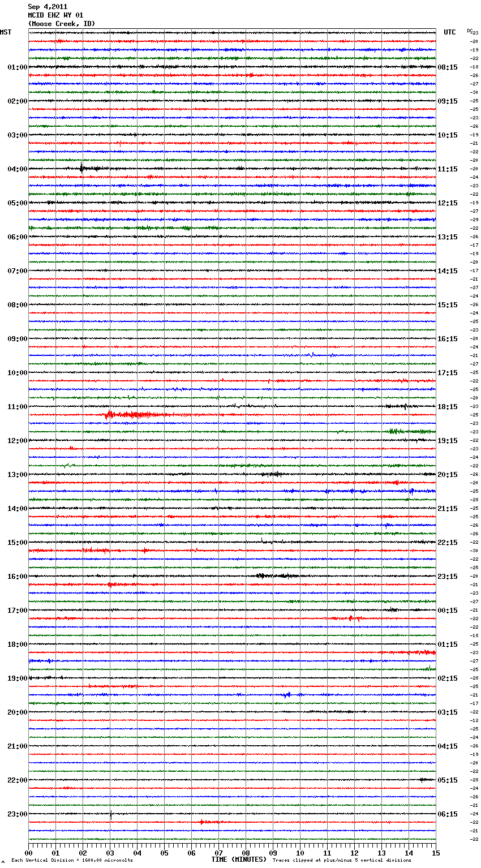Screen dimensions: 481x868
Task: Select the 07:00 MST time label
Action: coord(18,271)
